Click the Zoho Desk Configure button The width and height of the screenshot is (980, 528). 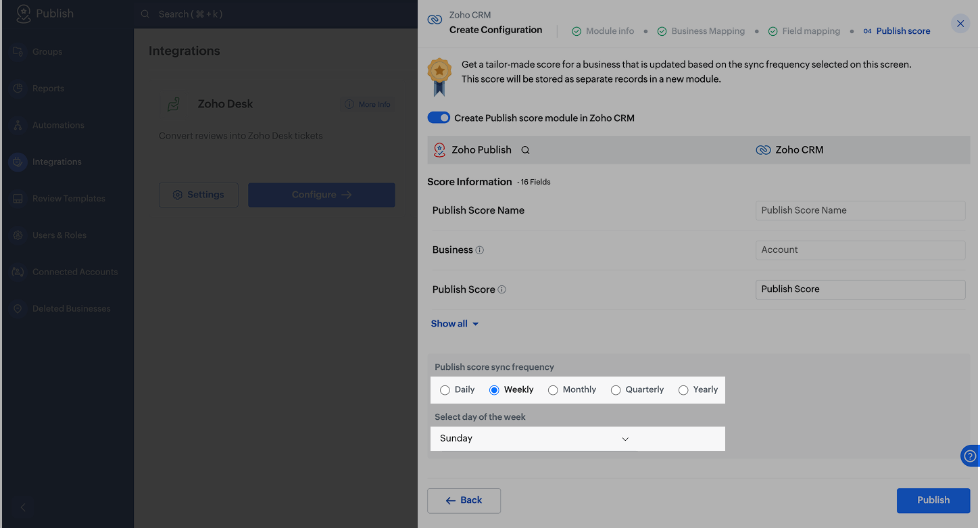[322, 195]
